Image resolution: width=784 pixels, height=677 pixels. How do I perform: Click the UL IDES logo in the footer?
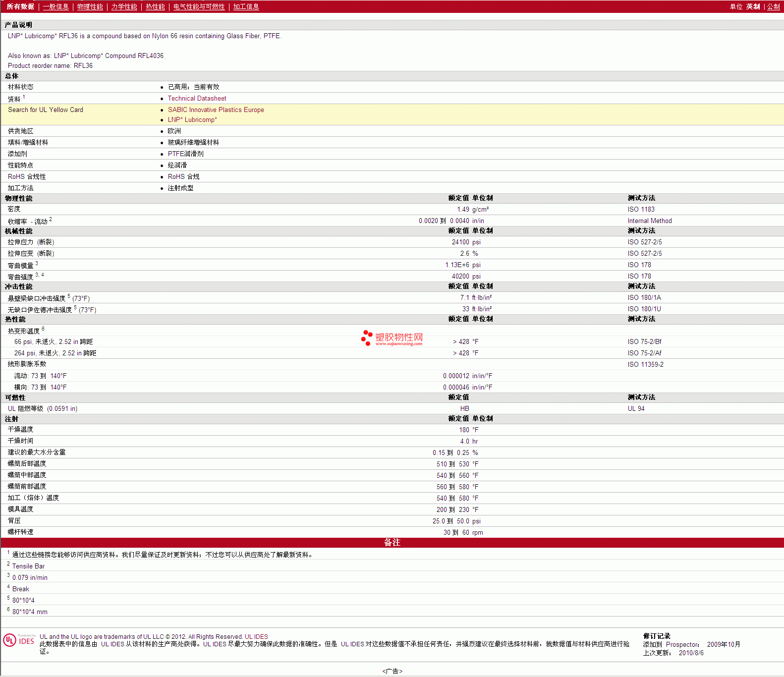pyautogui.click(x=19, y=640)
